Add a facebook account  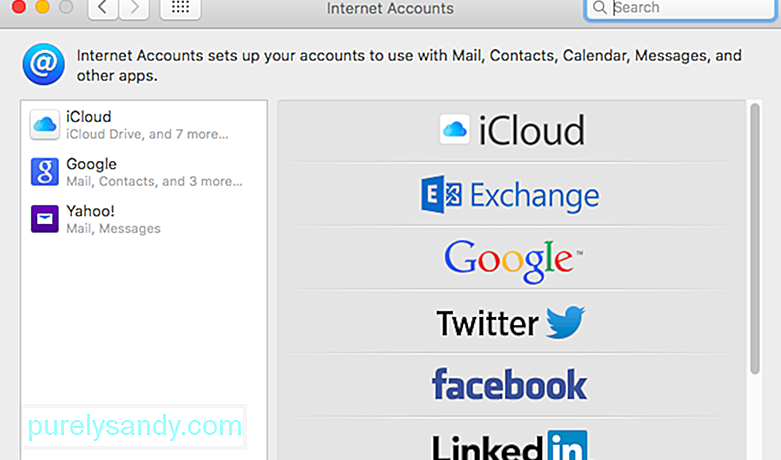(x=512, y=385)
